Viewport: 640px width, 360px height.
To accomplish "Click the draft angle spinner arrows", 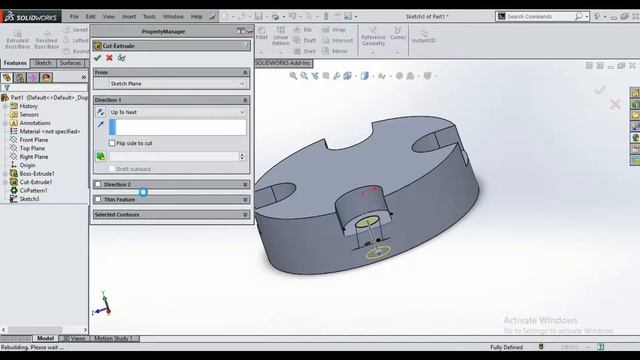I will [x=242, y=156].
